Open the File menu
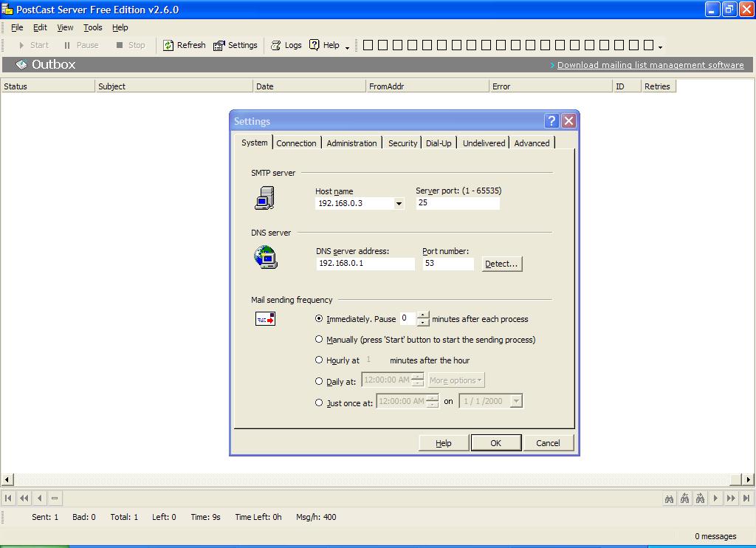Viewport: 756px width, 548px height. click(x=17, y=27)
